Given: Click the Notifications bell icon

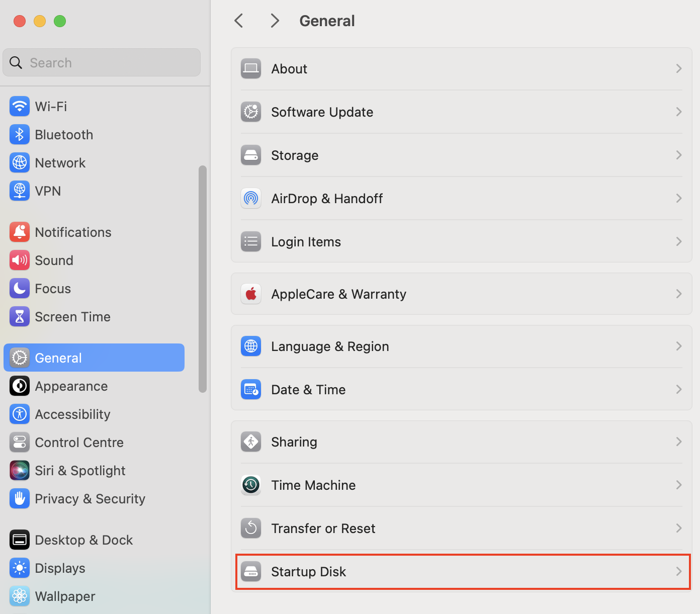Looking at the screenshot, I should [20, 232].
